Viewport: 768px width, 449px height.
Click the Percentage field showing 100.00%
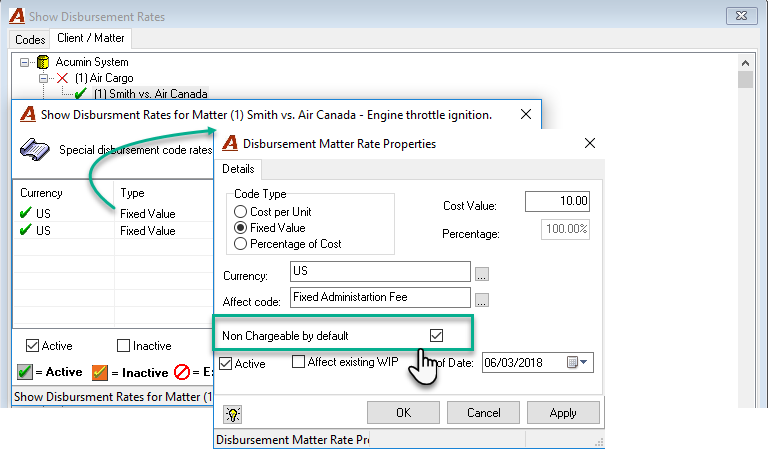pos(565,229)
